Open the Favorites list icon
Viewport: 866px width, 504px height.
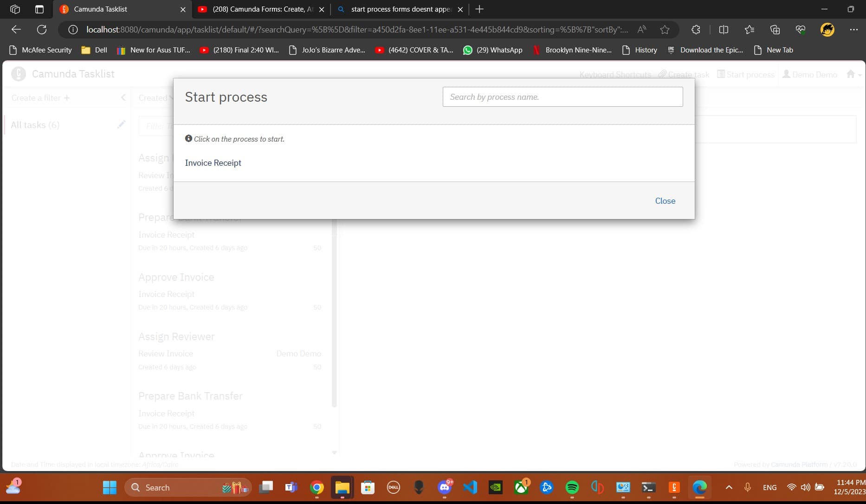pyautogui.click(x=749, y=30)
